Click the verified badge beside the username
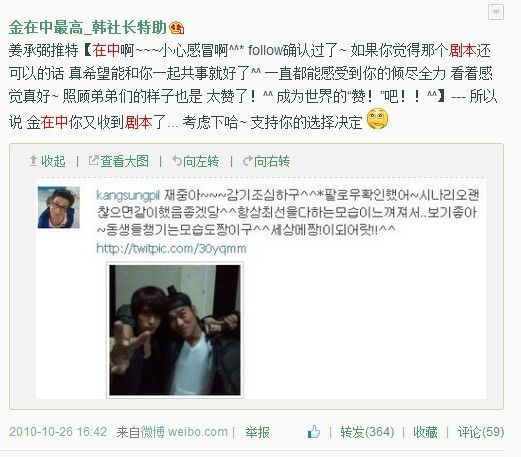Image resolution: width=521 pixels, height=457 pixels. click(176, 28)
